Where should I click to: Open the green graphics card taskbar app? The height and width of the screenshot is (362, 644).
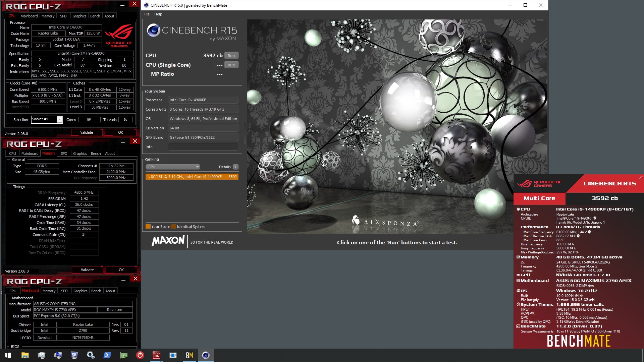coord(123,355)
